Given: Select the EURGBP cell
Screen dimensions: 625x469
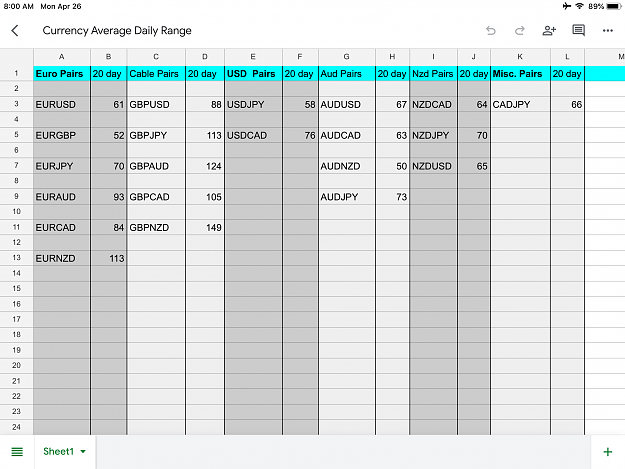Looking at the screenshot, I should (62, 135).
